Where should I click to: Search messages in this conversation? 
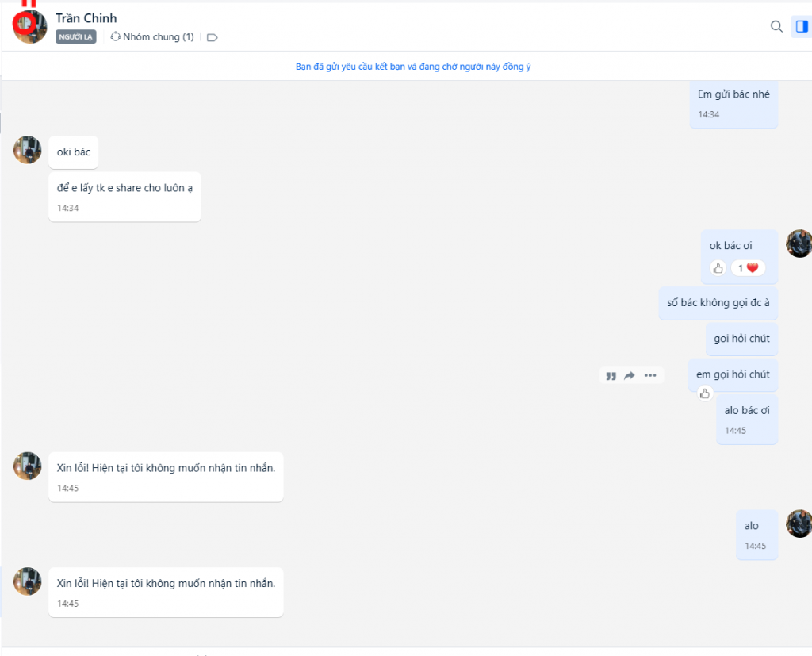[x=776, y=26]
